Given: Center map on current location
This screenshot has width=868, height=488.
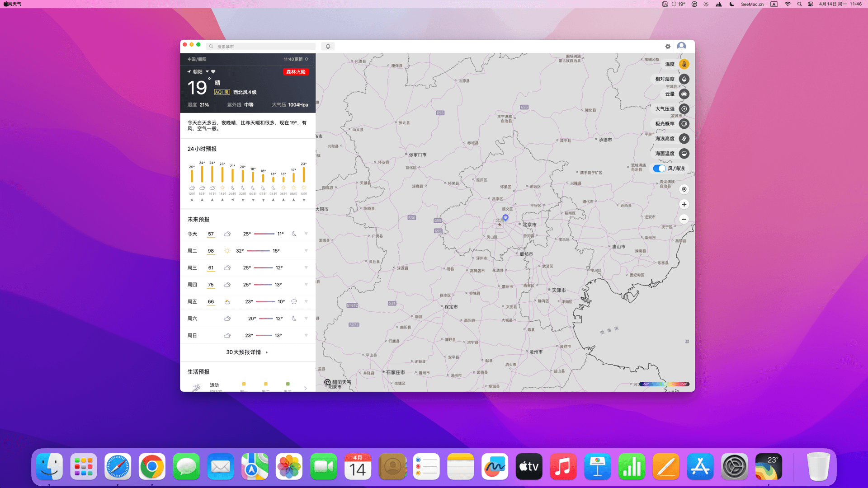Looking at the screenshot, I should point(684,189).
